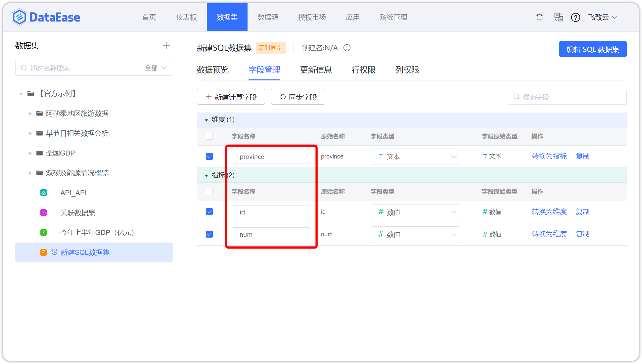Click the plus icon to add a dataset

pyautogui.click(x=166, y=46)
